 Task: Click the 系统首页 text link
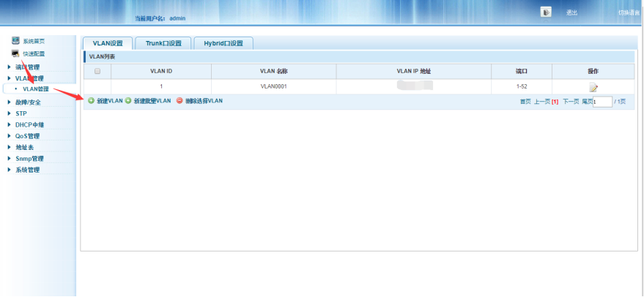[34, 42]
